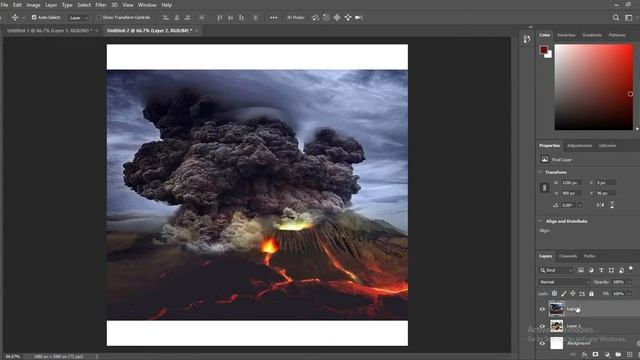Click the link width and height chain icon
The image size is (640, 360).
pyautogui.click(x=544, y=188)
